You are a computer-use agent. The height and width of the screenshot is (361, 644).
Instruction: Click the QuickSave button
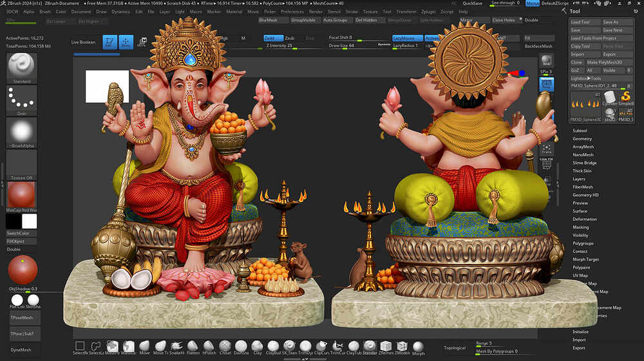click(x=472, y=3)
